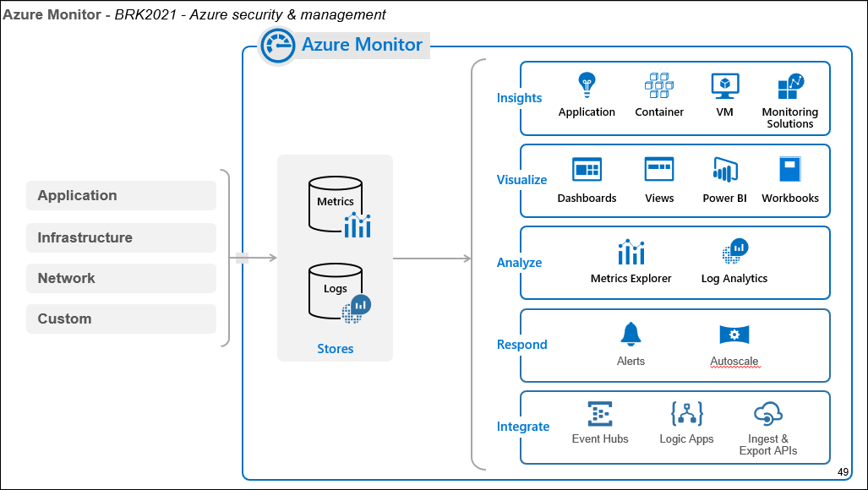Click the Event Hubs label

(x=600, y=439)
